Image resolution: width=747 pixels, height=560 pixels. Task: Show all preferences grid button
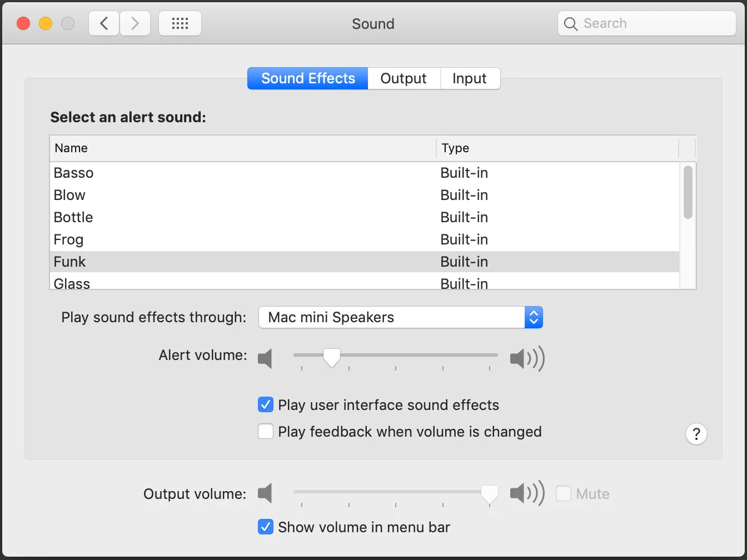[x=180, y=23]
